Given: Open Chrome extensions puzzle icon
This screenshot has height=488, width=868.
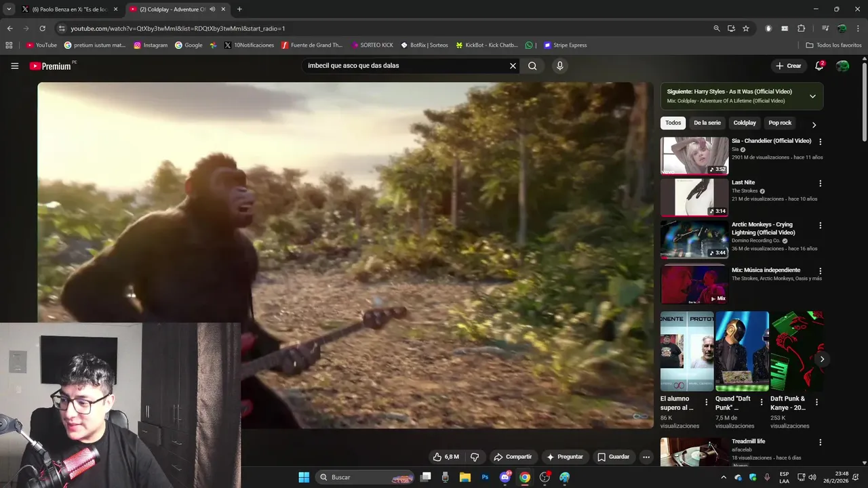Looking at the screenshot, I should [x=802, y=28].
